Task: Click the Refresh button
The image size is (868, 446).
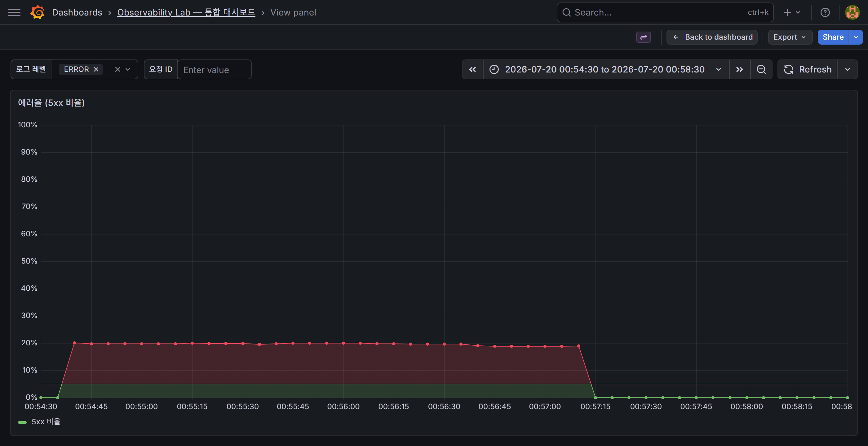Action: coord(807,69)
